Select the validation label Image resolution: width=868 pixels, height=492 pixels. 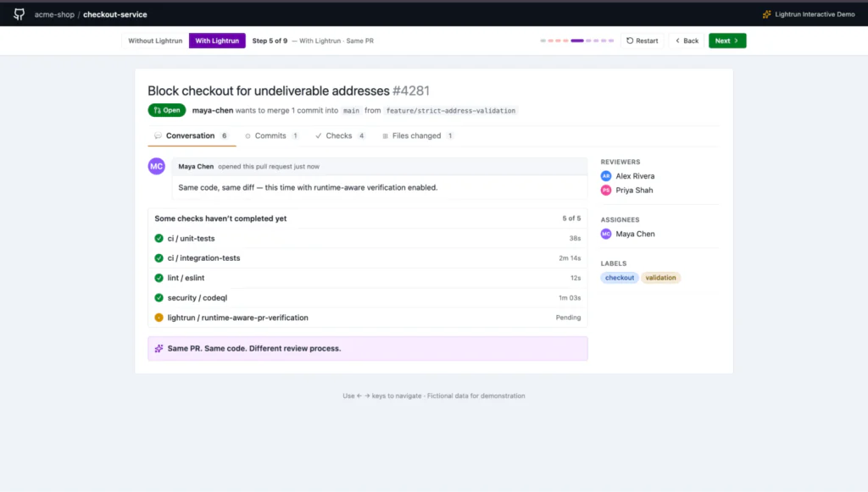click(x=660, y=278)
